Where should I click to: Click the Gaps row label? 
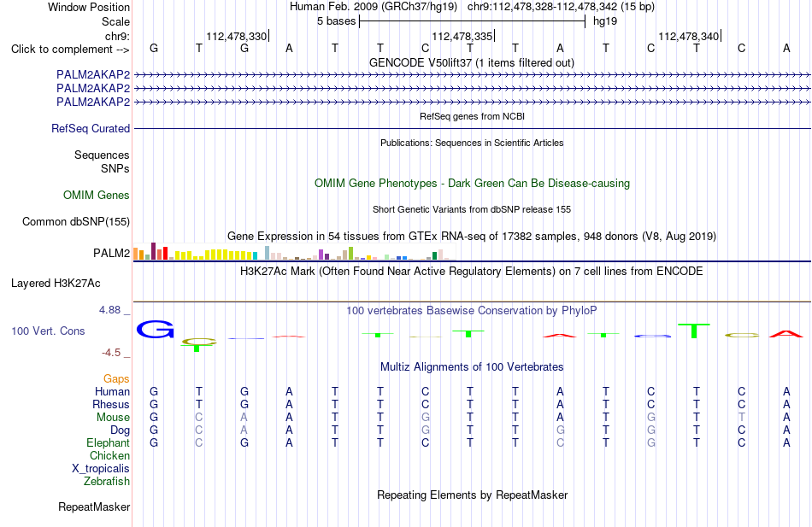[x=116, y=379]
